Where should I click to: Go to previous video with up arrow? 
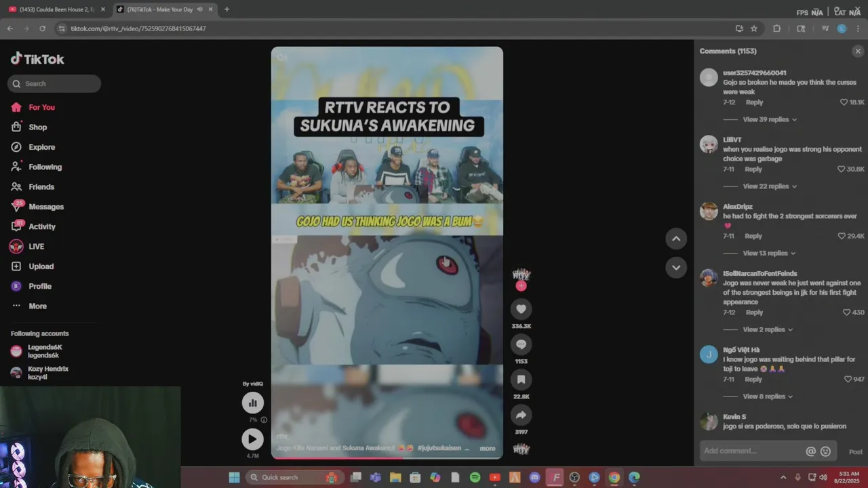point(676,239)
